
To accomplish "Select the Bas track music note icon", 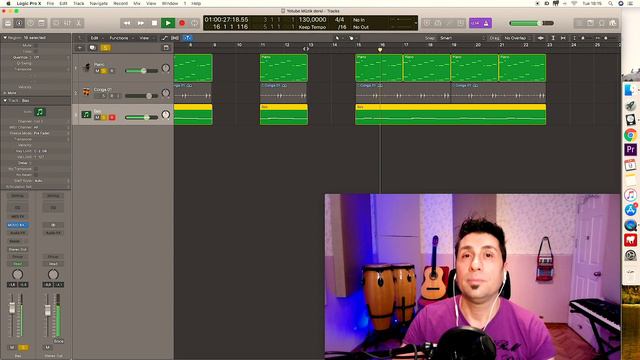I will click(x=86, y=115).
